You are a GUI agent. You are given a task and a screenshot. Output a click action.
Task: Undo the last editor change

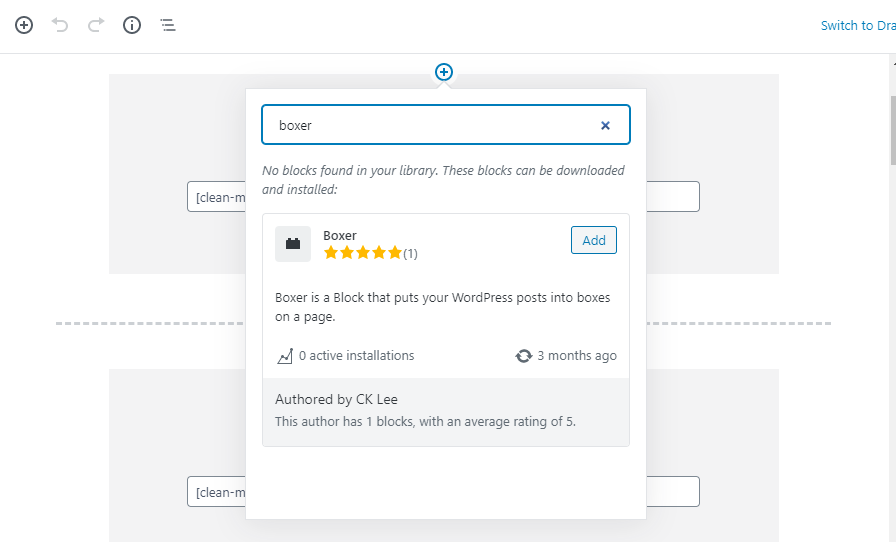[x=60, y=25]
